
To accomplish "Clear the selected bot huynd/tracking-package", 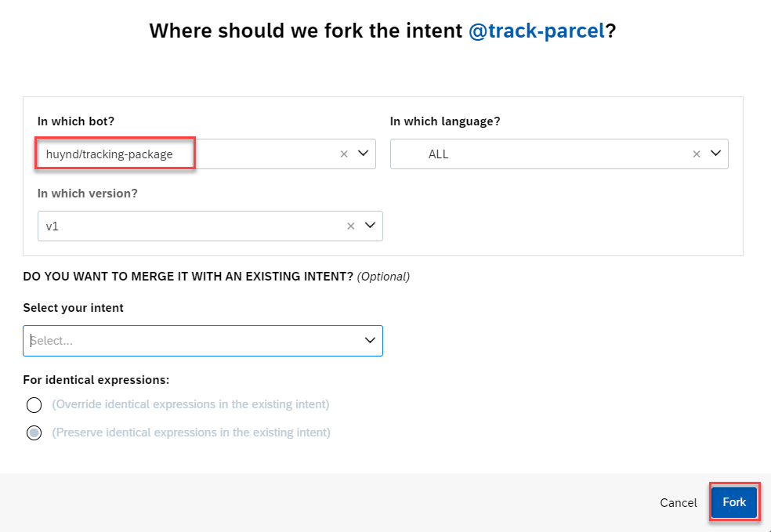I will pyautogui.click(x=344, y=154).
